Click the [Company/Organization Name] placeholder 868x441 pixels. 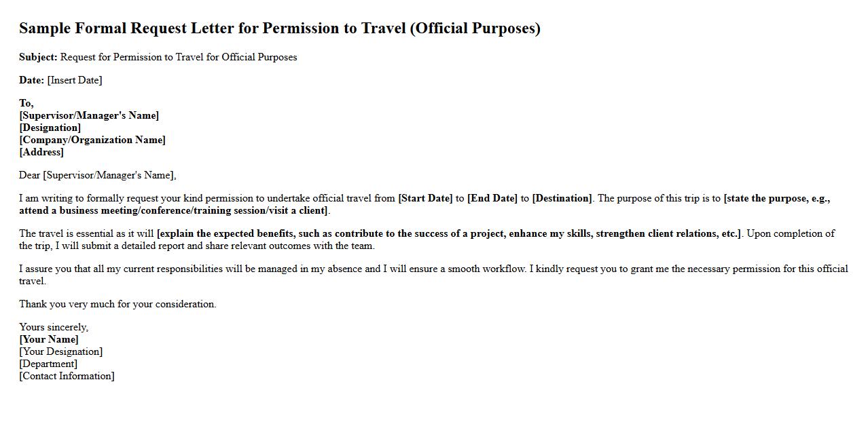[92, 140]
